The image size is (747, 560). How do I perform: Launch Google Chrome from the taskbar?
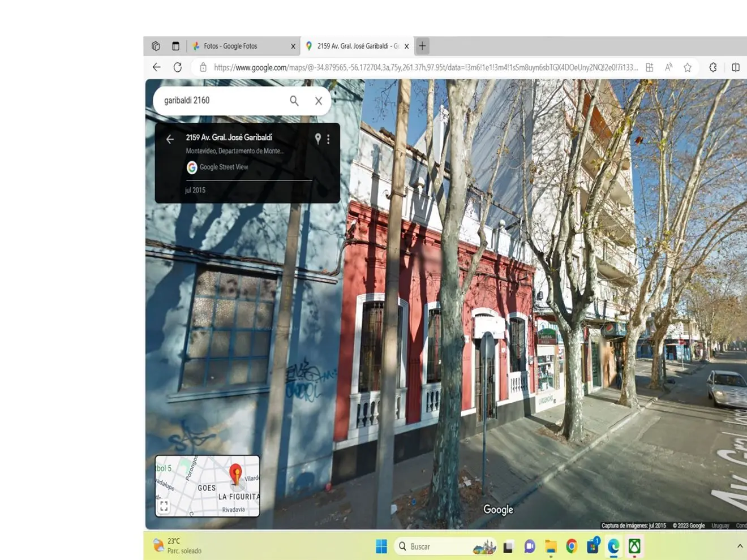572,546
